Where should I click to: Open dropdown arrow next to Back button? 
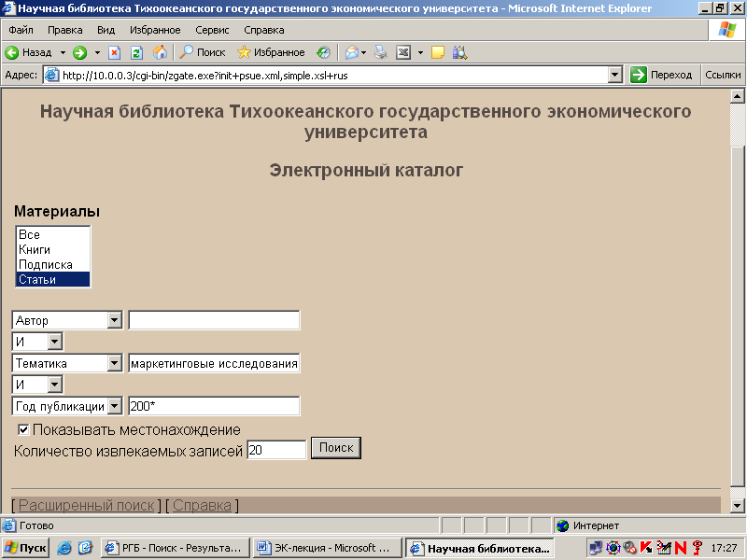pyautogui.click(x=63, y=52)
